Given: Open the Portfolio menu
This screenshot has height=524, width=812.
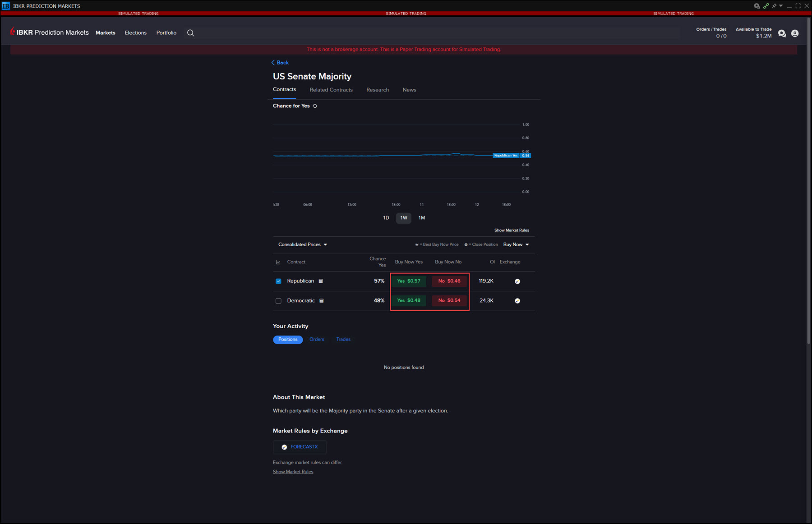Looking at the screenshot, I should coord(166,33).
